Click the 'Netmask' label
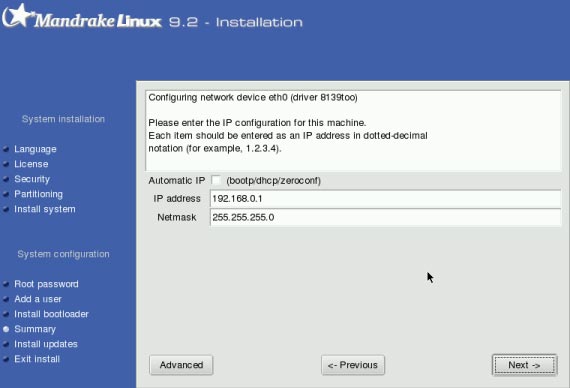The width and height of the screenshot is (570, 388). click(177, 217)
